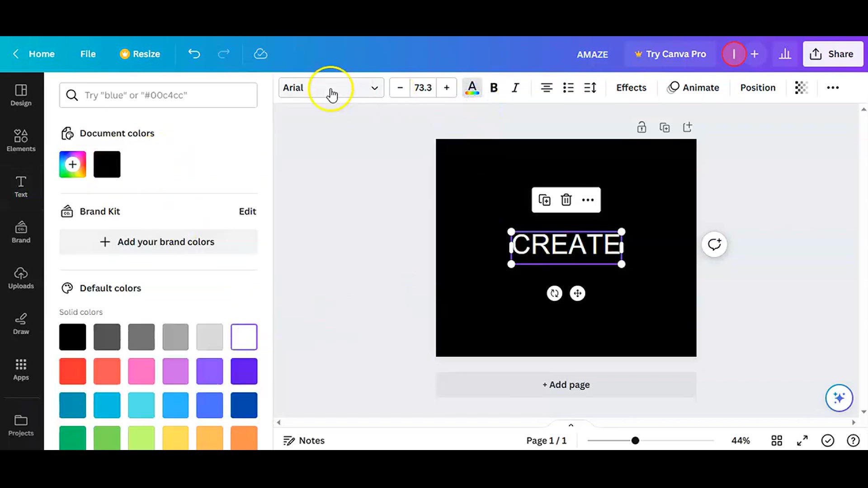The width and height of the screenshot is (868, 488).
Task: Open the Uploads panel
Action: (21, 278)
